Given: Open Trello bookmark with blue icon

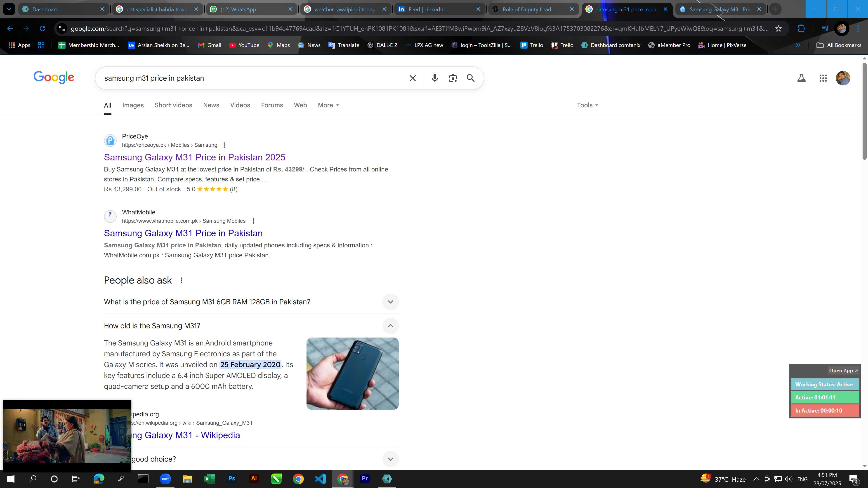Looking at the screenshot, I should click(x=532, y=45).
